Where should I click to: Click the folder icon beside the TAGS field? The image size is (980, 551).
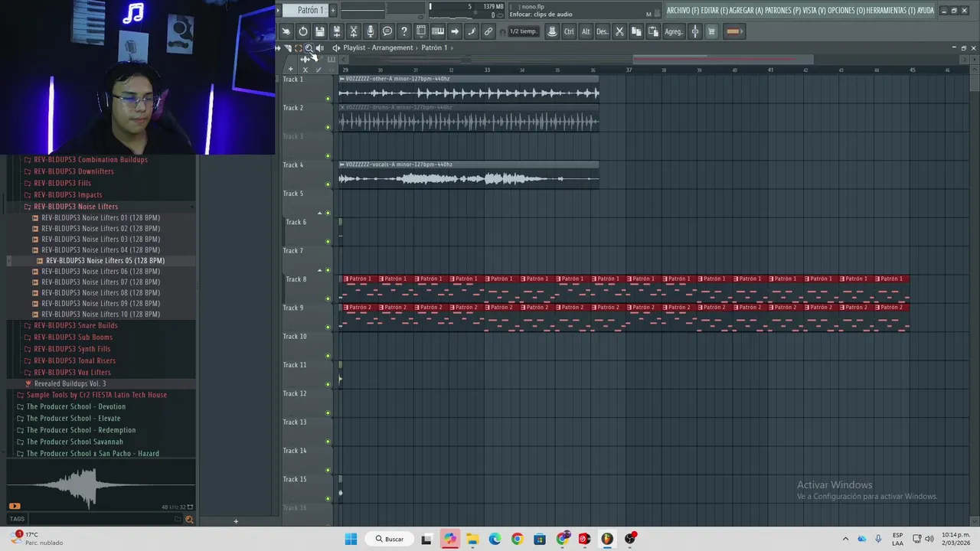[x=178, y=519]
